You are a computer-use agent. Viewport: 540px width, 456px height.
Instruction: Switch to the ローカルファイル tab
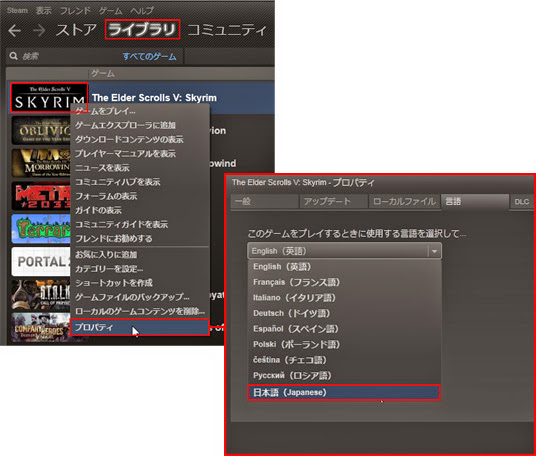coord(404,201)
